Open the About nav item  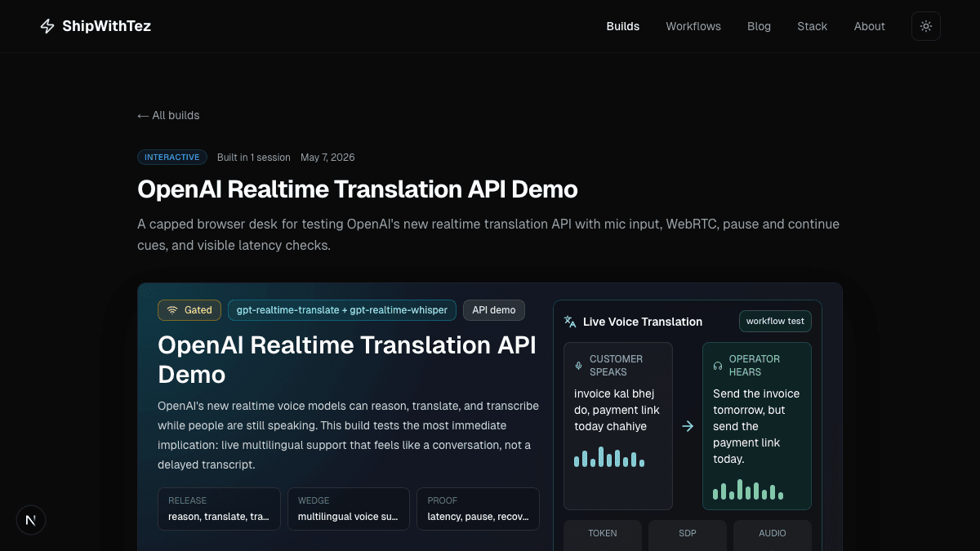(x=870, y=26)
